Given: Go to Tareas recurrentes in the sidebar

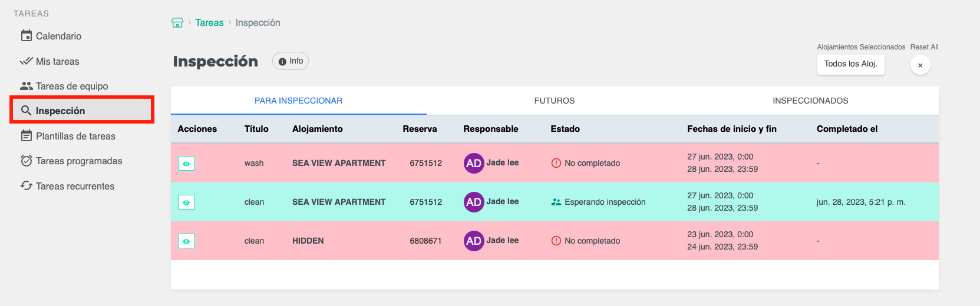Looking at the screenshot, I should [x=75, y=186].
